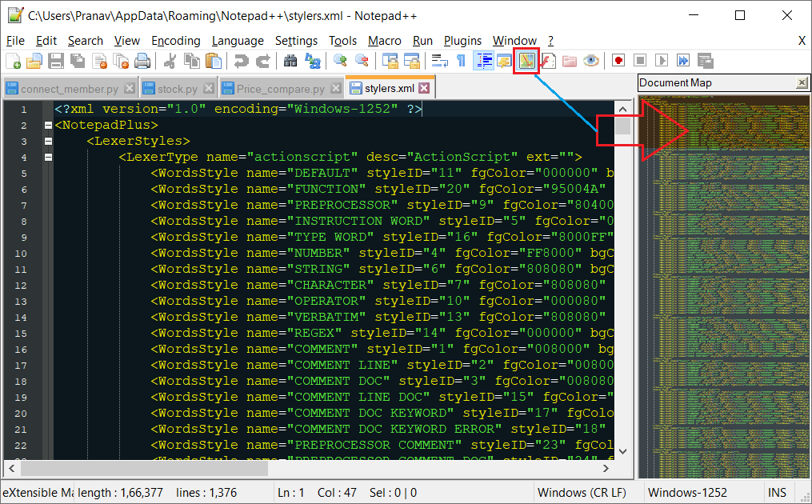Click the Close All documents toolbar icon

pyautogui.click(x=121, y=61)
